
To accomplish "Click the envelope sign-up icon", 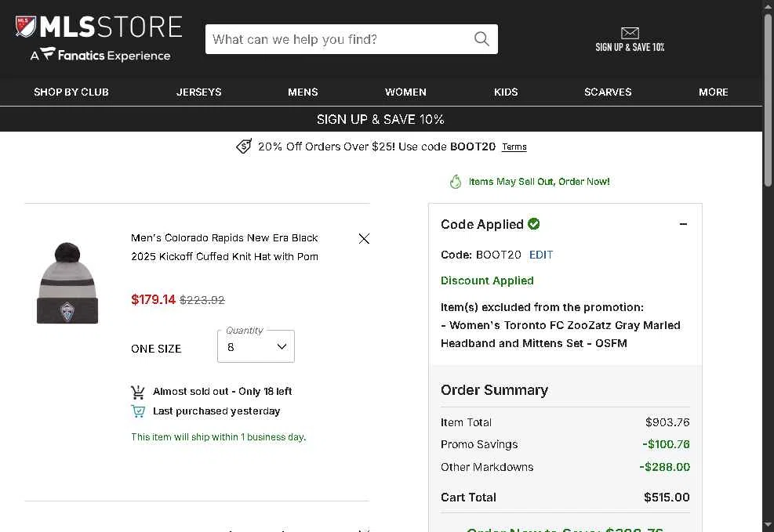I will pyautogui.click(x=630, y=33).
